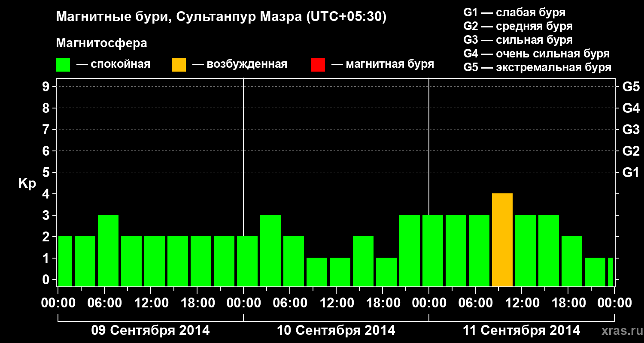644x343 pixels.
Task: Click the 'G5' label on the right axis
Action: click(x=631, y=87)
